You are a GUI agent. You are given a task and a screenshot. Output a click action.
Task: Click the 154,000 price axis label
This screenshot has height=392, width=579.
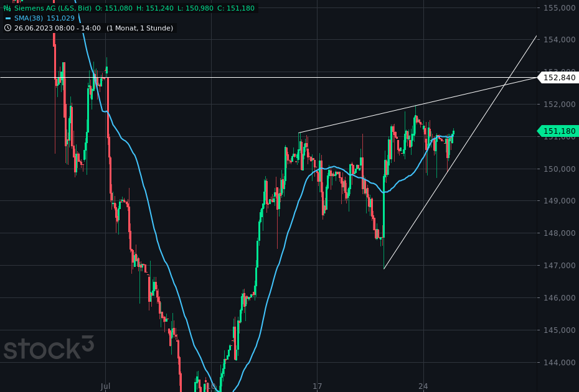[x=560, y=39]
